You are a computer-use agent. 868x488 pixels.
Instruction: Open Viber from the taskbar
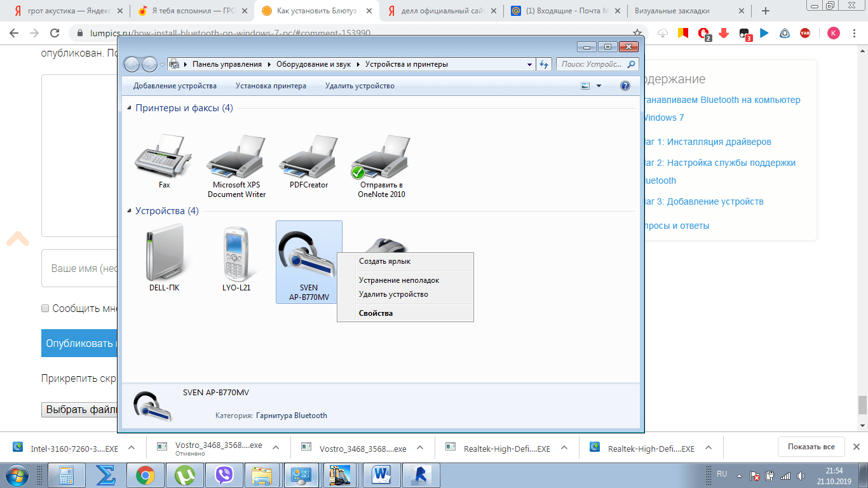(224, 475)
